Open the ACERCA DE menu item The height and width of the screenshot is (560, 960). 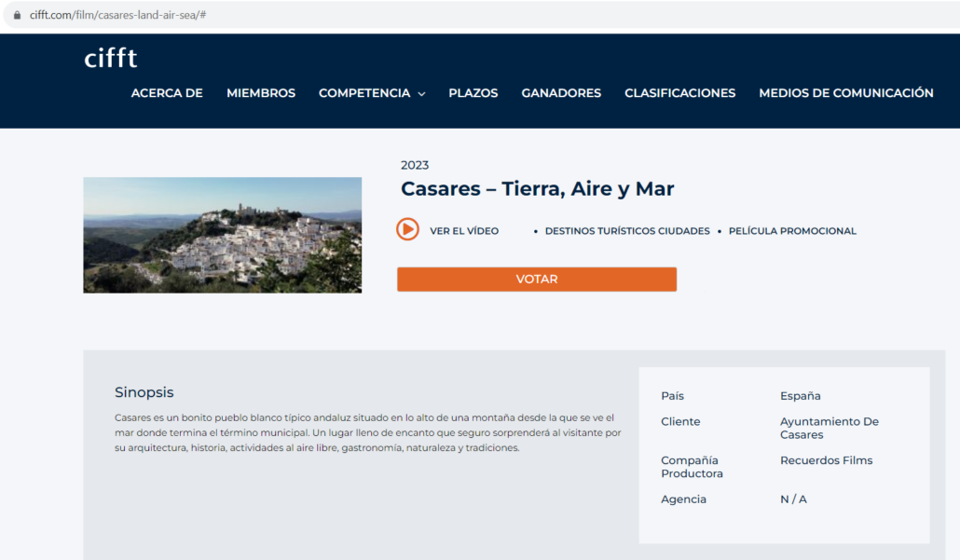167,93
